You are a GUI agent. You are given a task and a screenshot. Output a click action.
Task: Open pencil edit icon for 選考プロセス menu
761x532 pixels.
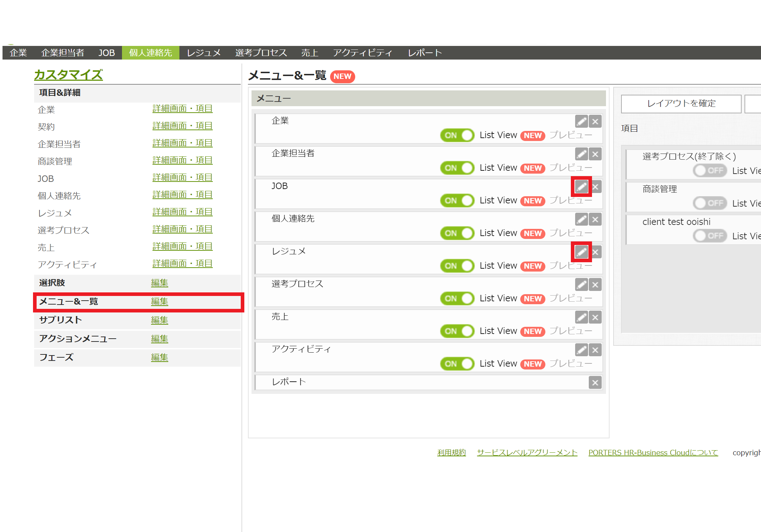point(581,284)
